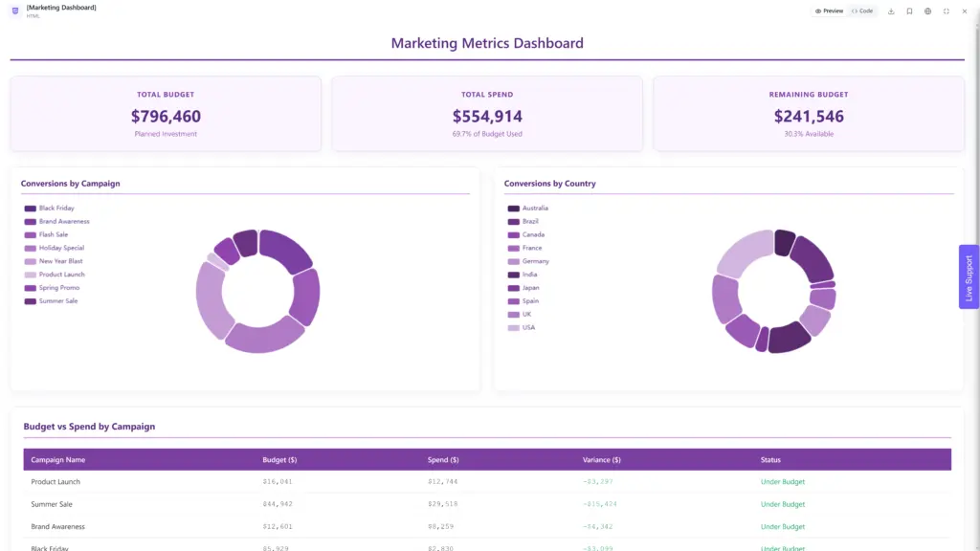Click the $16,041 budget cell
Image resolution: width=980 pixels, height=551 pixels.
(278, 482)
